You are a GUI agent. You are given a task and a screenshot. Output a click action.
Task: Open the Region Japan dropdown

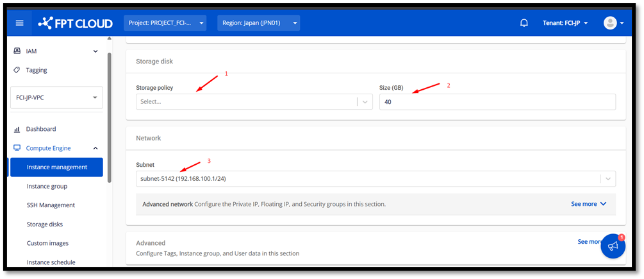pos(258,23)
